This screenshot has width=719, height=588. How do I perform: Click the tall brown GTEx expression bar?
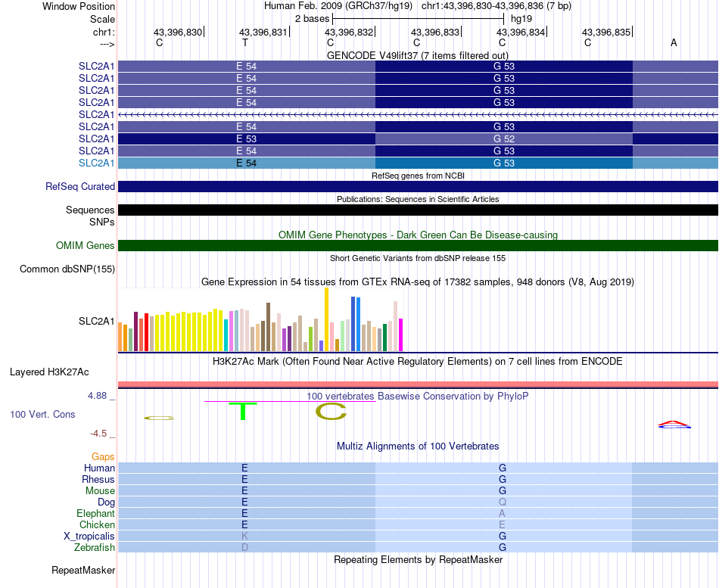tap(268, 327)
